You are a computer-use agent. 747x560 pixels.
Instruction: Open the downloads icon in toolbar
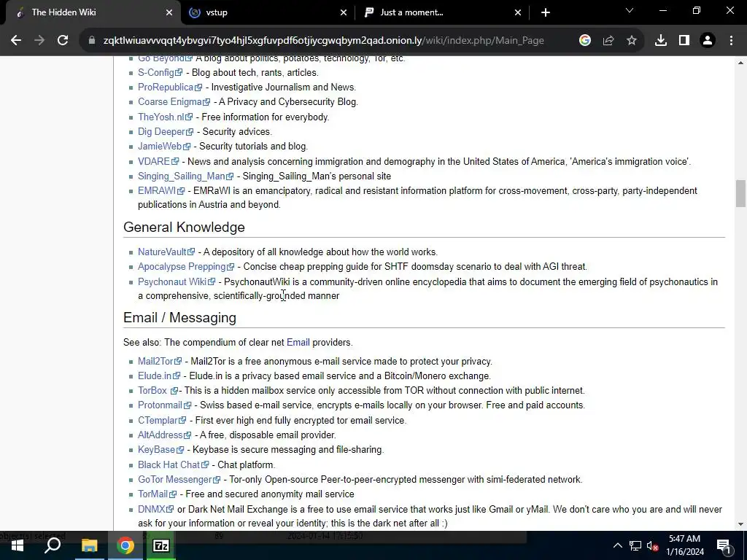pos(661,41)
